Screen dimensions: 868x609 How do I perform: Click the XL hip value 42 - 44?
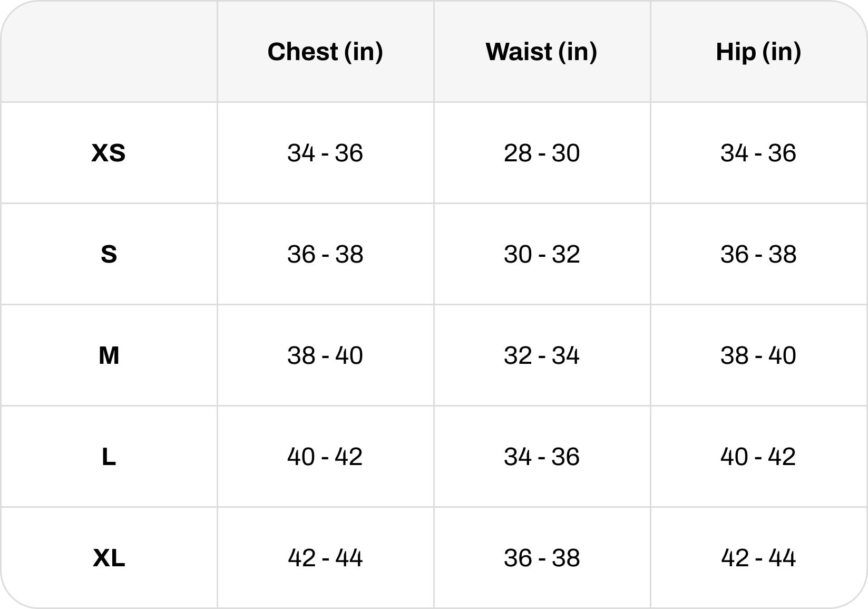758,558
